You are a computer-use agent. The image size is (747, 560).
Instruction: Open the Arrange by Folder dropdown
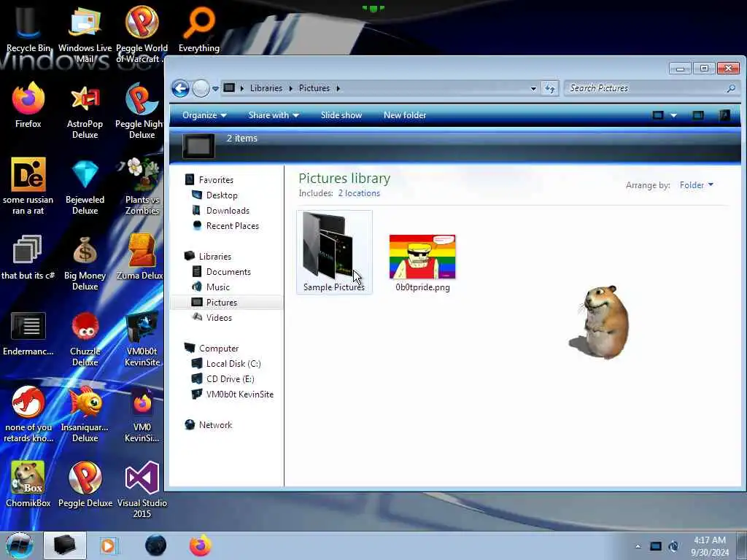coord(697,185)
